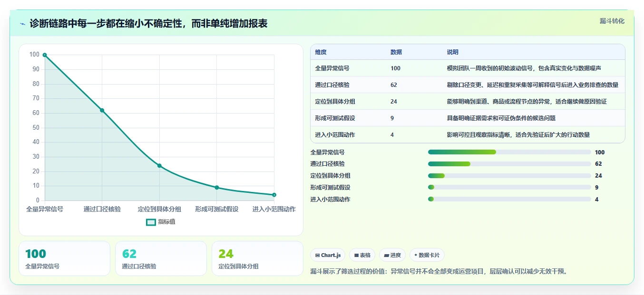Image resolution: width=644 pixels, height=295 pixels.
Task: Toggle the 指标值 chart legend
Action: (161, 222)
